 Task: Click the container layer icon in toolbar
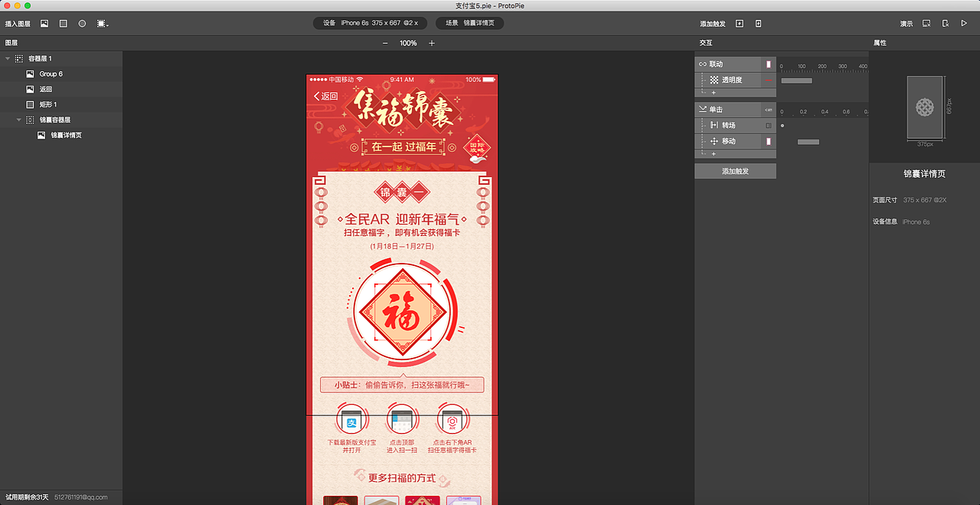coord(100,24)
